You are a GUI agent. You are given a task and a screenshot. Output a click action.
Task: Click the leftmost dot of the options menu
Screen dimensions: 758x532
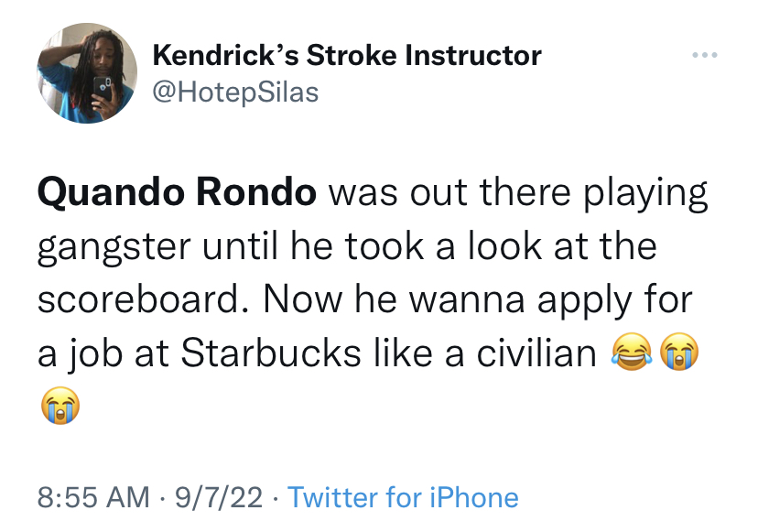(x=695, y=54)
